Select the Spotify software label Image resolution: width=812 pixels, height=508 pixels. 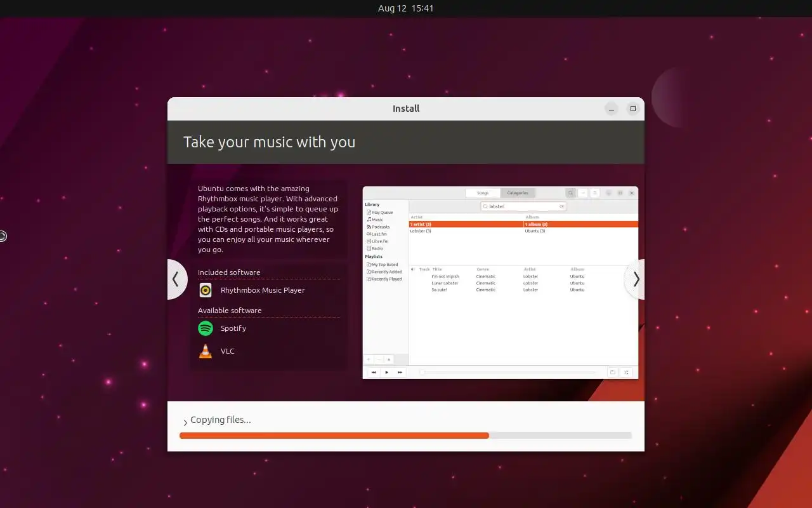pyautogui.click(x=233, y=328)
